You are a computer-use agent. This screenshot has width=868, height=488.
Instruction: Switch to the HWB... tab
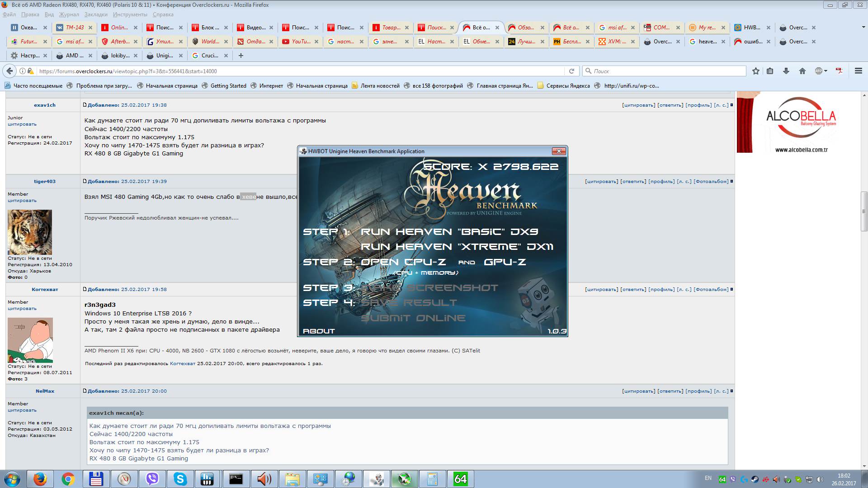pyautogui.click(x=752, y=28)
